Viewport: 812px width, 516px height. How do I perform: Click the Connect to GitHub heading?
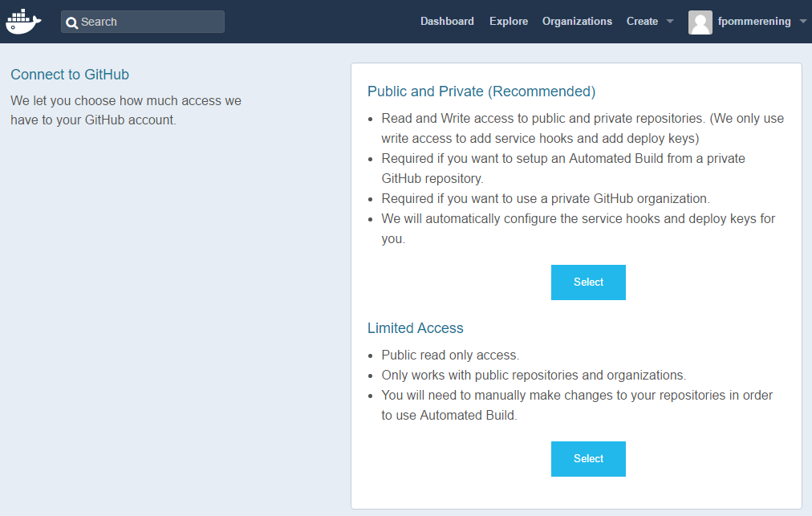(70, 75)
